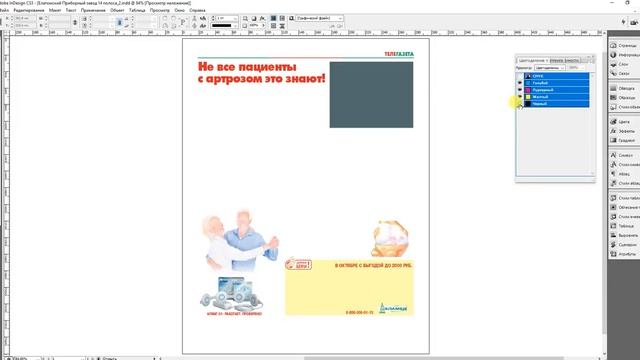Open the Файл menu
The height and width of the screenshot is (360, 640).
pos(4,10)
